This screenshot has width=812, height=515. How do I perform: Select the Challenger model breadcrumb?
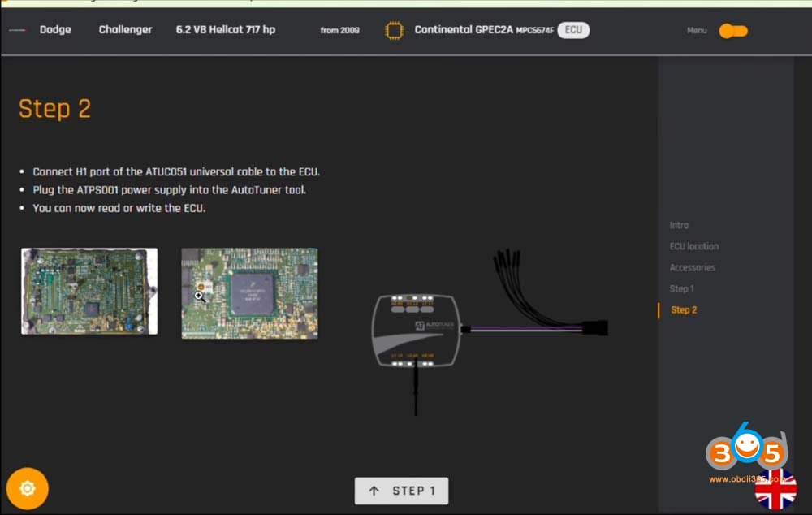[x=125, y=29]
